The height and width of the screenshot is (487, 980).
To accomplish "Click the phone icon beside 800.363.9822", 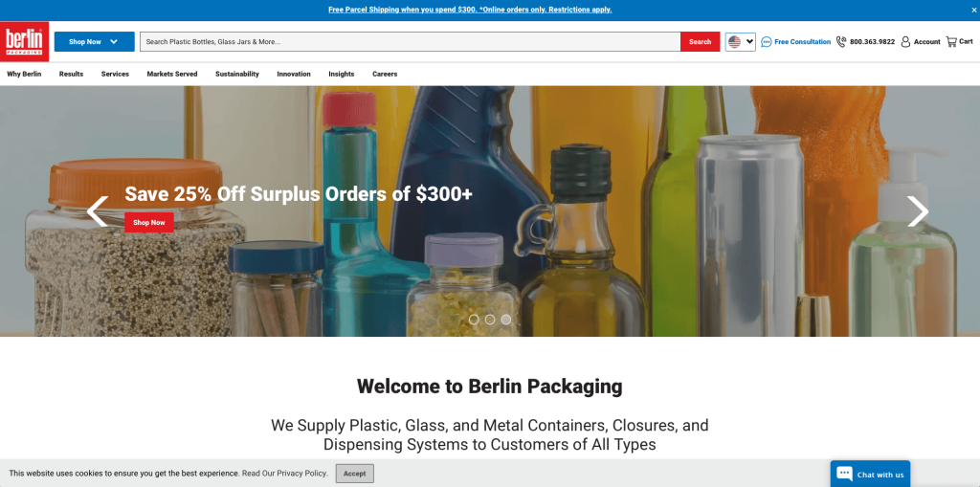I will (x=841, y=42).
